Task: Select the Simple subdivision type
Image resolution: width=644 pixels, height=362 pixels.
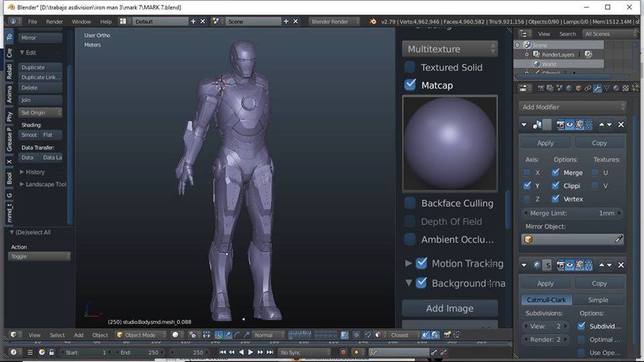Action: click(598, 300)
